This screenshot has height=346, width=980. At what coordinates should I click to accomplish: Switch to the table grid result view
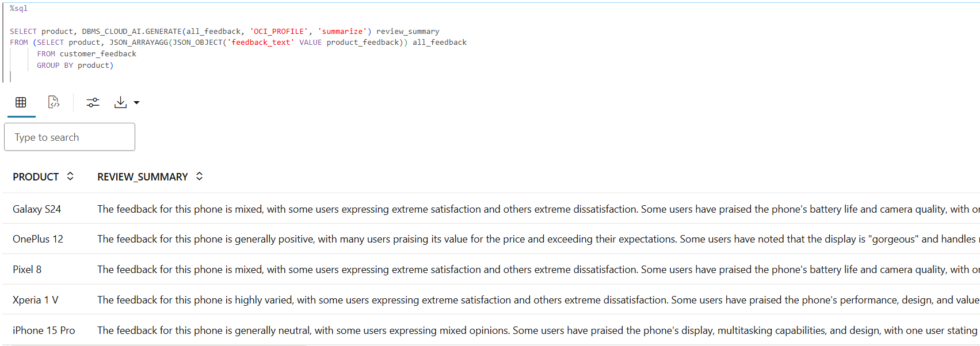click(x=21, y=102)
